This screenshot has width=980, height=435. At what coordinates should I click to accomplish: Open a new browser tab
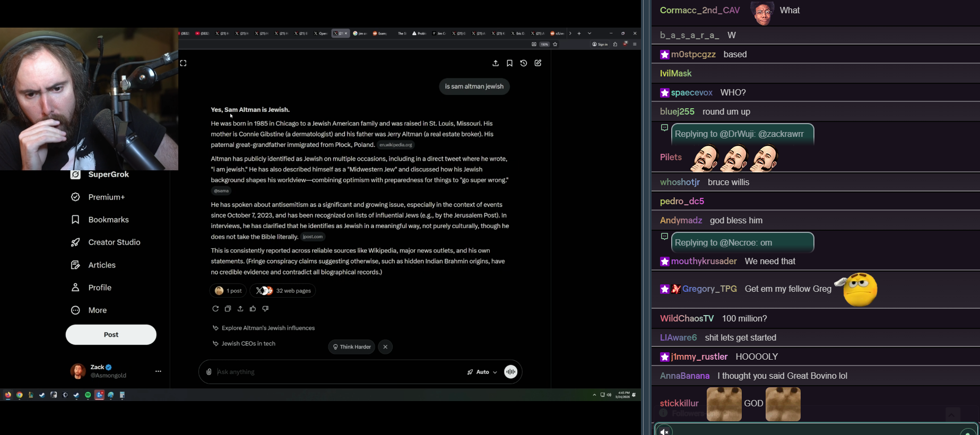pyautogui.click(x=579, y=33)
